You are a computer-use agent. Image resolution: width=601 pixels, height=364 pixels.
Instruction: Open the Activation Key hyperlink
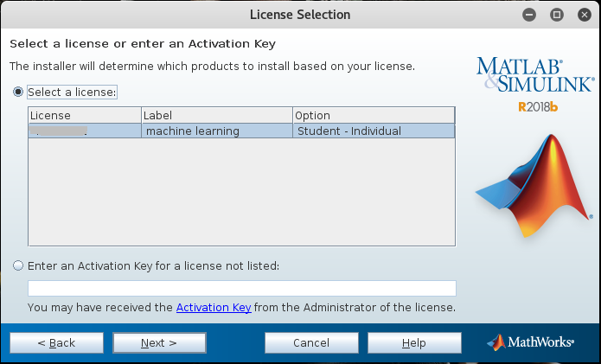[x=214, y=307]
